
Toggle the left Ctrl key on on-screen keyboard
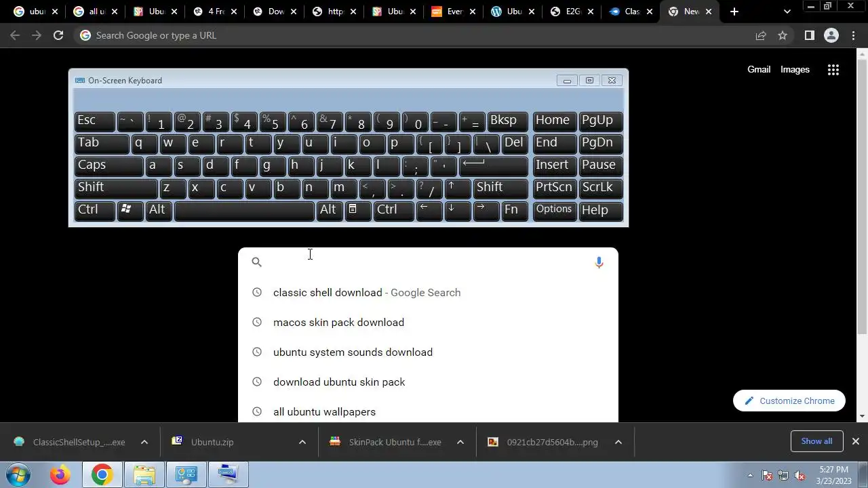point(94,211)
